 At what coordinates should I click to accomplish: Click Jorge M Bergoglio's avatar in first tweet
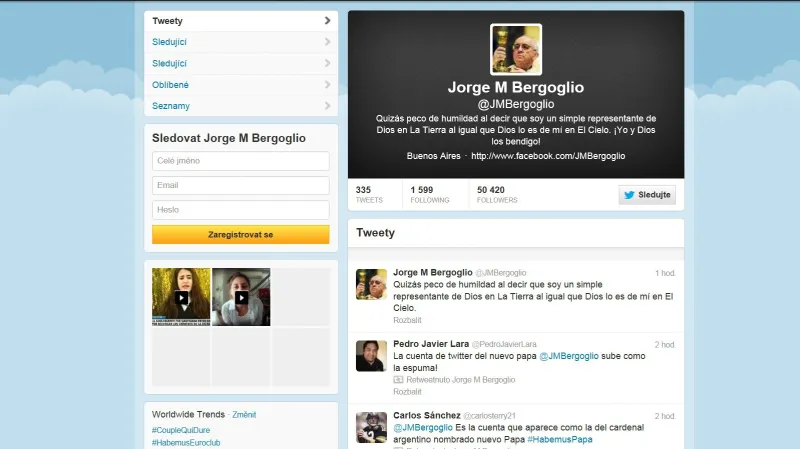[x=372, y=284]
